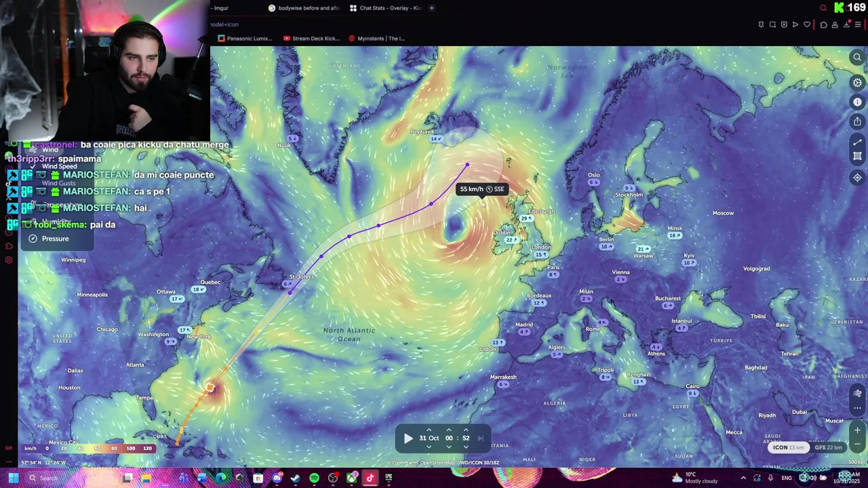
Task: Open the map settings gear
Action: coord(857,83)
